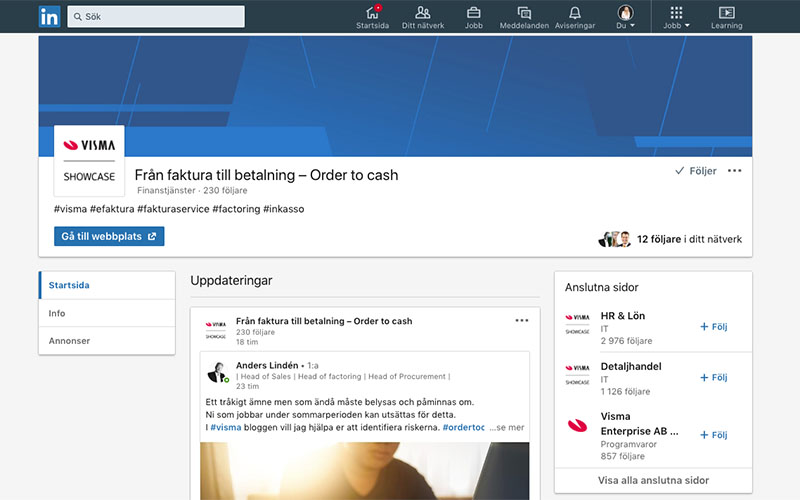
Task: Open Aviseringar bell icon
Action: (x=575, y=17)
